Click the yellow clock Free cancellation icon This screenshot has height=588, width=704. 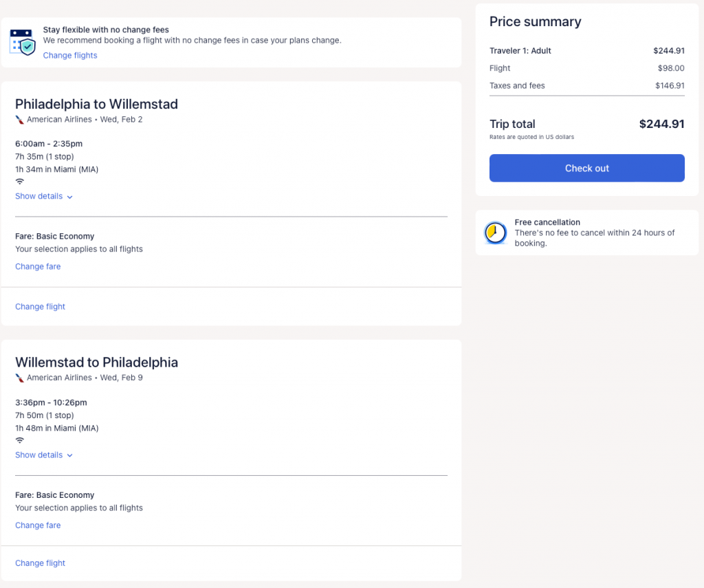click(495, 233)
